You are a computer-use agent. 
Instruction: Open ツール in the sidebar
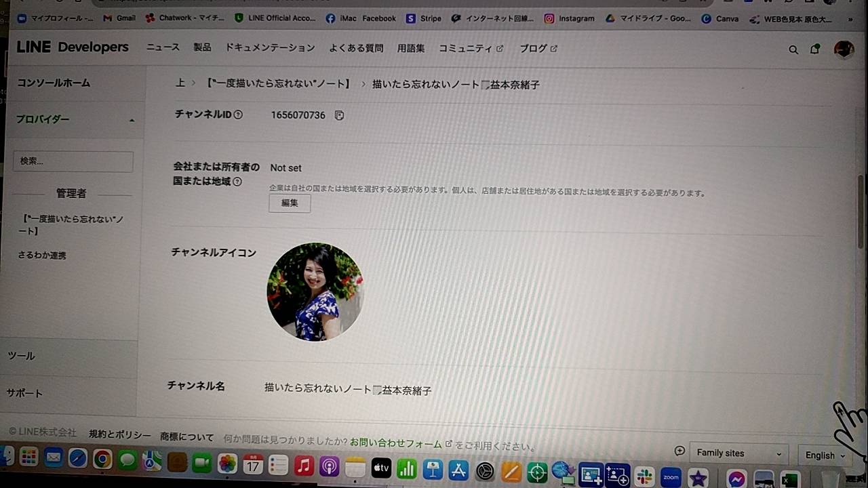point(21,356)
